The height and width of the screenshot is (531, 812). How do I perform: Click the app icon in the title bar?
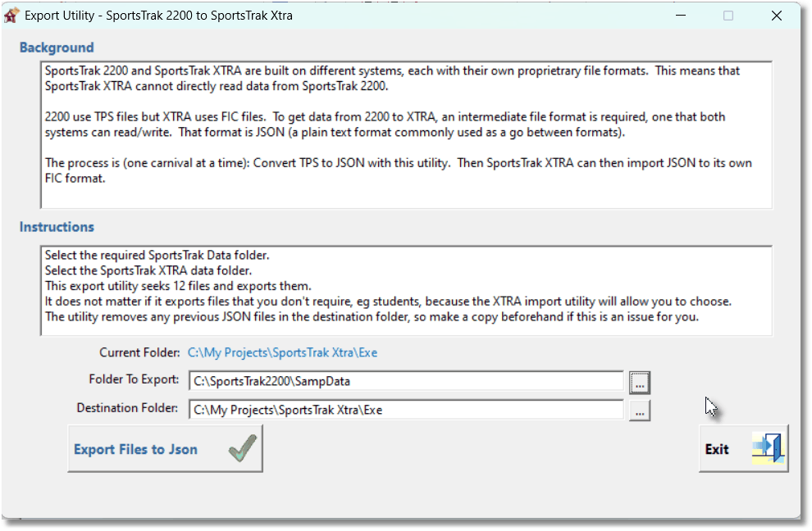(x=11, y=16)
